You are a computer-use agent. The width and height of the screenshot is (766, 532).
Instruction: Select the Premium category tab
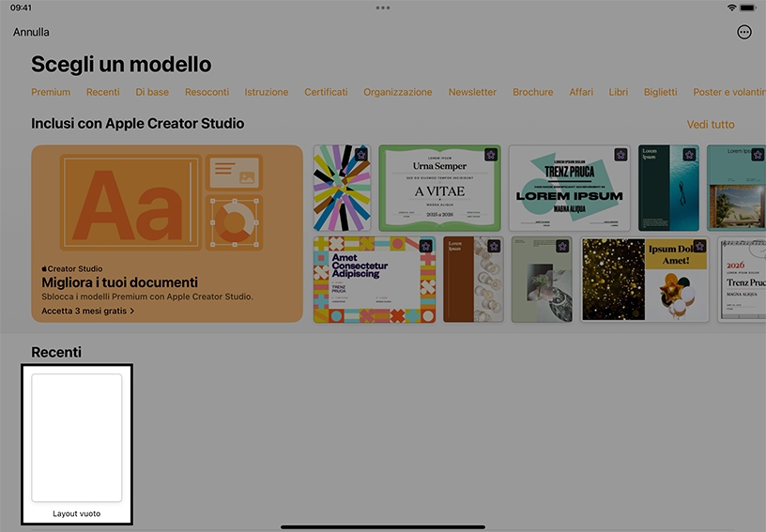tap(51, 92)
